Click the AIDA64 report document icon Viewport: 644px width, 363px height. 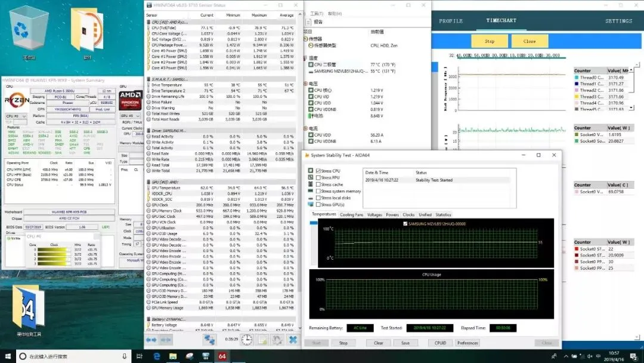coord(309,21)
